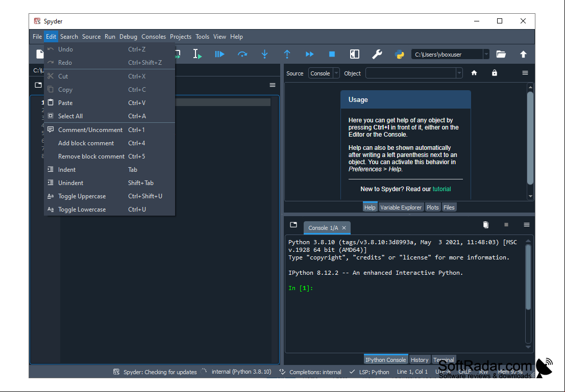Viewport: 565px width, 392px height.
Task: Toggle the Help pane lock icon
Action: [495, 73]
